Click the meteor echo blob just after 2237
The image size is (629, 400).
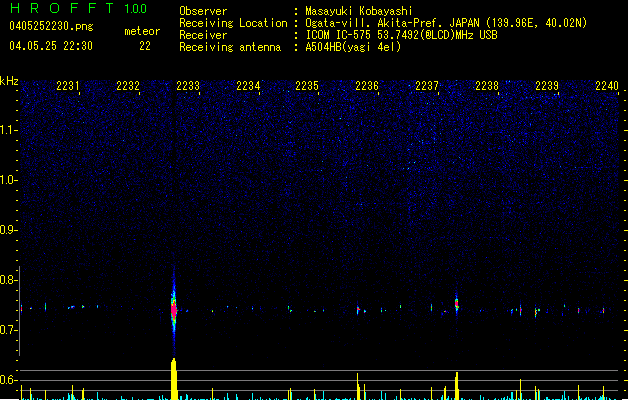coord(457,303)
